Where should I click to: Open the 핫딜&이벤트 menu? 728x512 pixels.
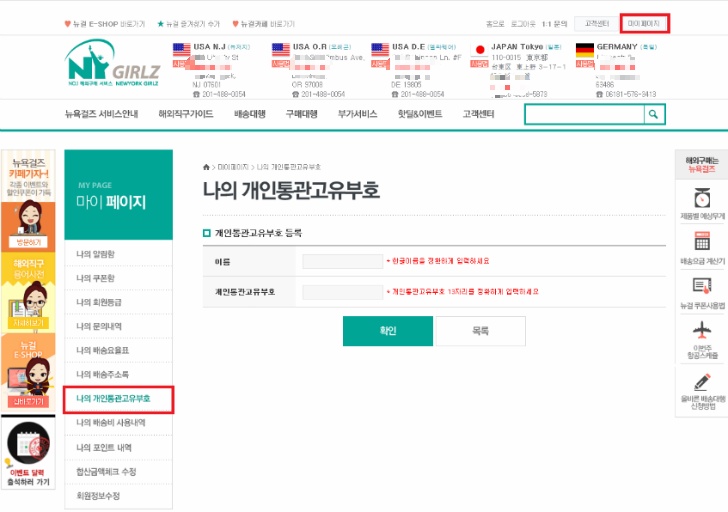pyautogui.click(x=420, y=114)
